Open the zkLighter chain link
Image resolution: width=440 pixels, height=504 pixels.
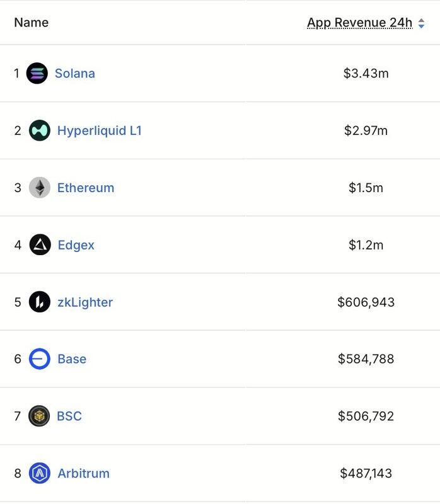[85, 302]
